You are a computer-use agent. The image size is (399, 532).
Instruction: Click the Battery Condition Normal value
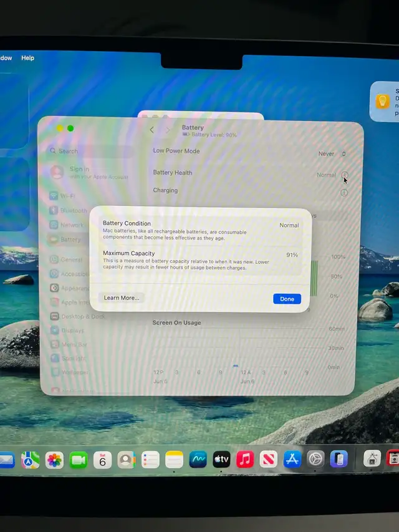(289, 225)
